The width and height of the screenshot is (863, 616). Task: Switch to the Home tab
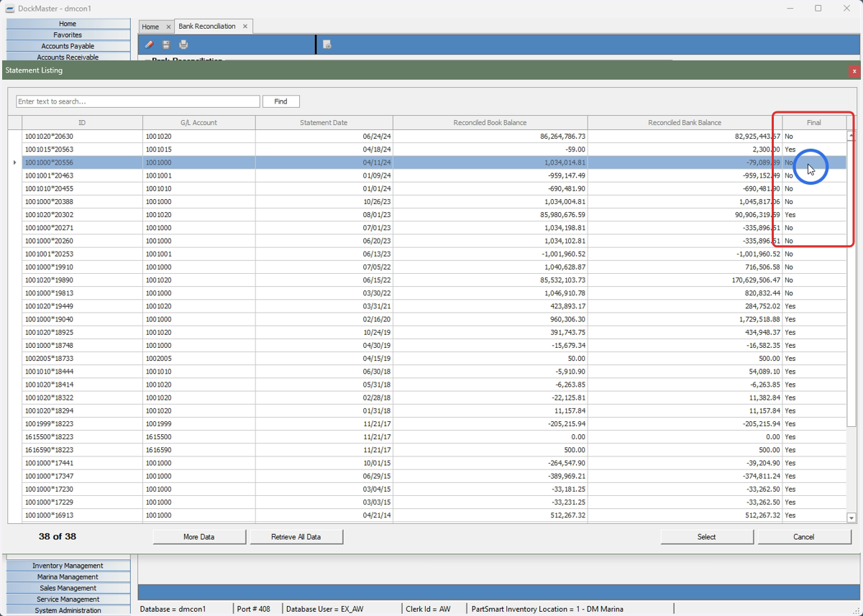(150, 27)
